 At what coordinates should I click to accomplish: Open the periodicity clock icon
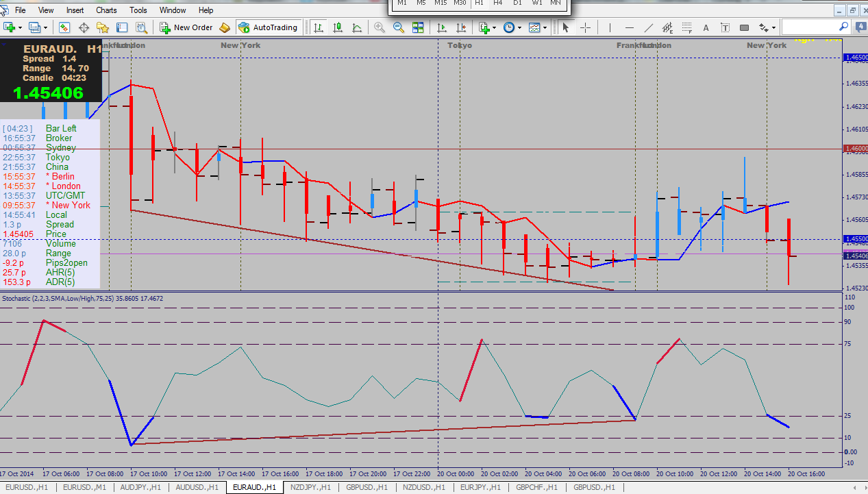pyautogui.click(x=509, y=27)
